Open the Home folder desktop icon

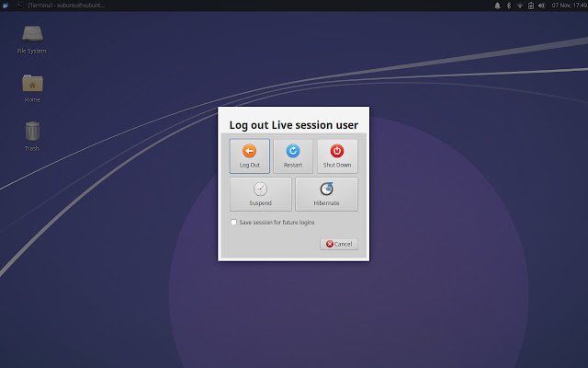coord(32,88)
